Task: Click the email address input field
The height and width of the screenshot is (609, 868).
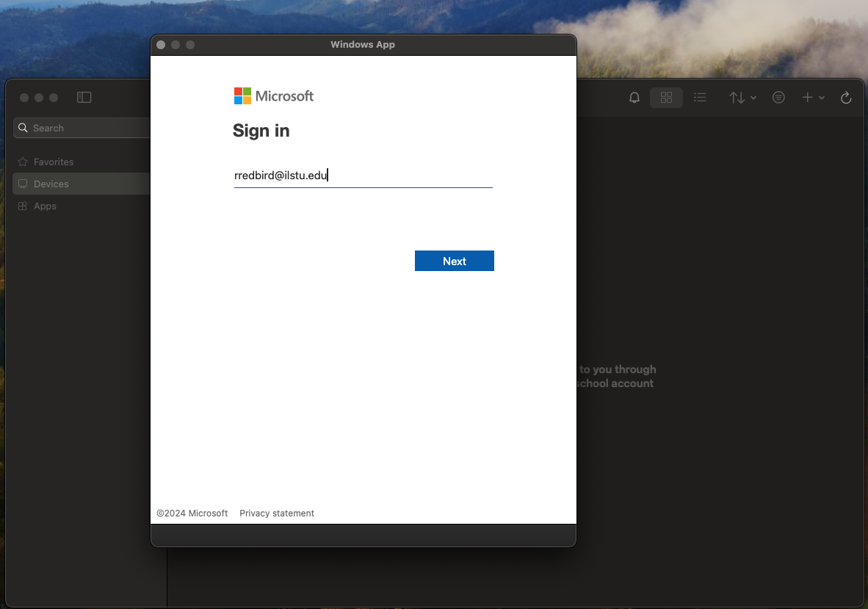Action: [364, 176]
